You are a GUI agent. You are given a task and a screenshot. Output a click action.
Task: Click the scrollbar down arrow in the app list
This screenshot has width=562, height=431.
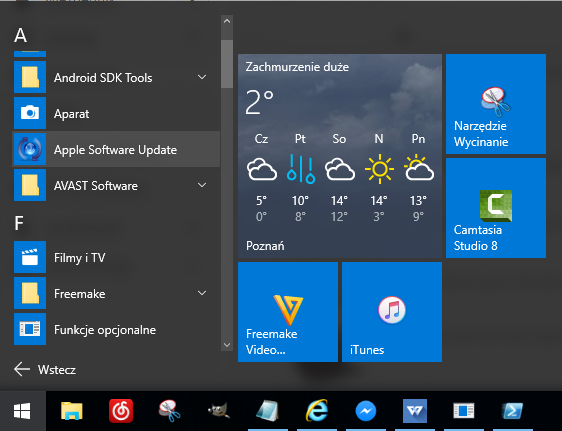tap(227, 345)
